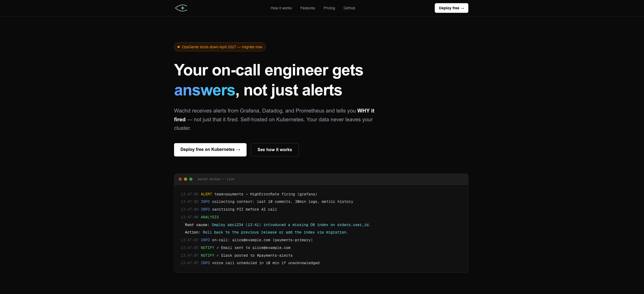Click the ALERT HighErrorRate firing log line
Screen dimensions: 644x294
249,194
